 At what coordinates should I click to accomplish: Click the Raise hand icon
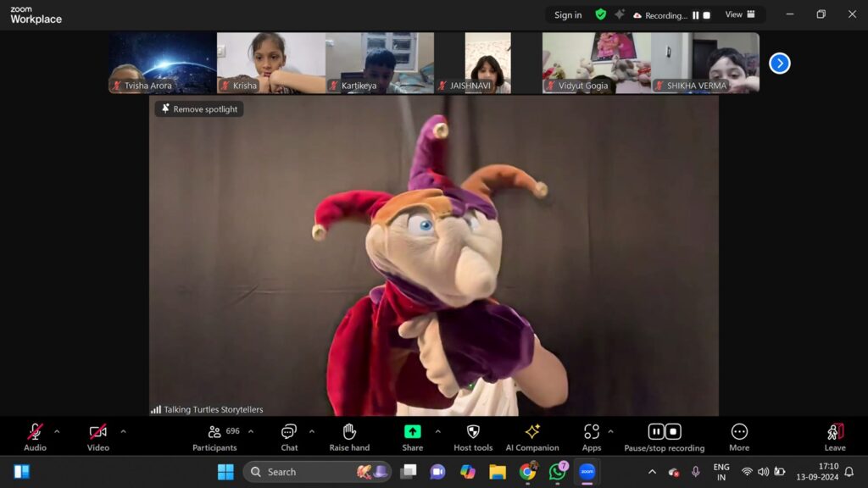point(349,435)
